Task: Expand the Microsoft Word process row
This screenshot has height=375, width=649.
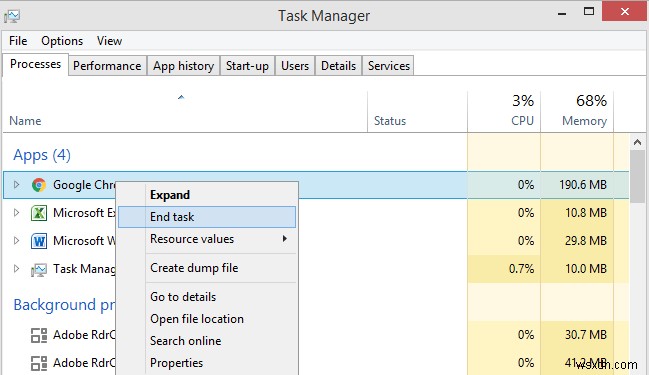Action: click(16, 240)
